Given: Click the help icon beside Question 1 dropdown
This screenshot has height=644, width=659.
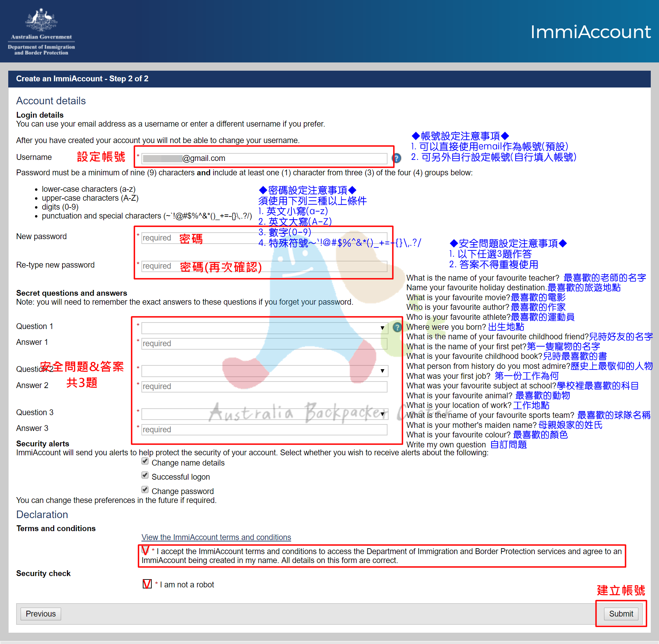Looking at the screenshot, I should 397,327.
